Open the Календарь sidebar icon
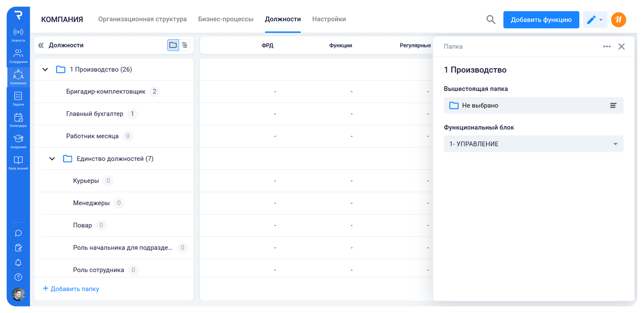The width and height of the screenshot is (644, 313). click(x=18, y=120)
